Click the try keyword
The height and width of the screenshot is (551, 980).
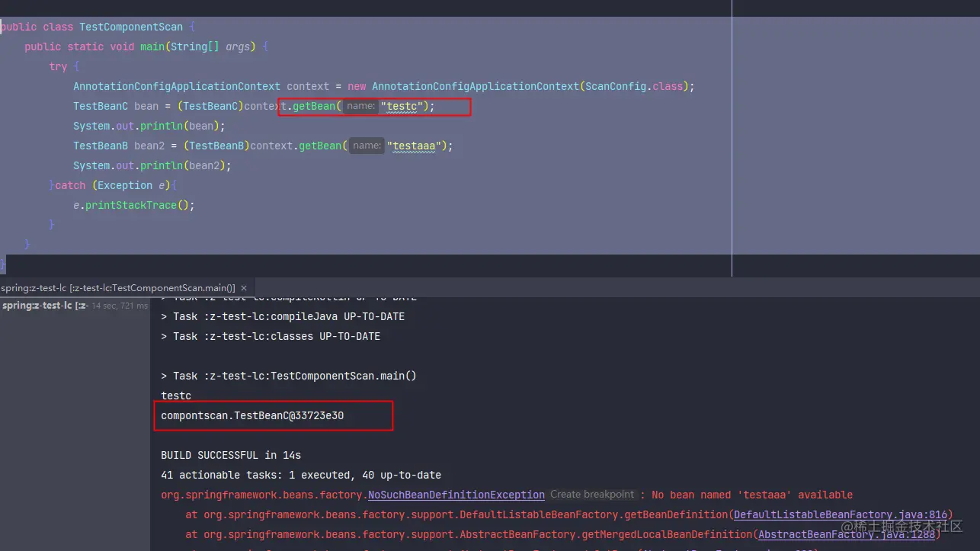click(x=58, y=66)
